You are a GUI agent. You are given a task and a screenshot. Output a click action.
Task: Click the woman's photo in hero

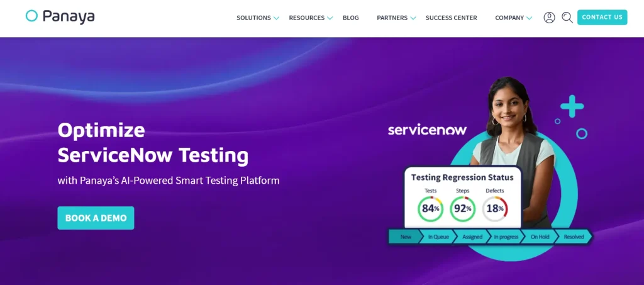513,152
